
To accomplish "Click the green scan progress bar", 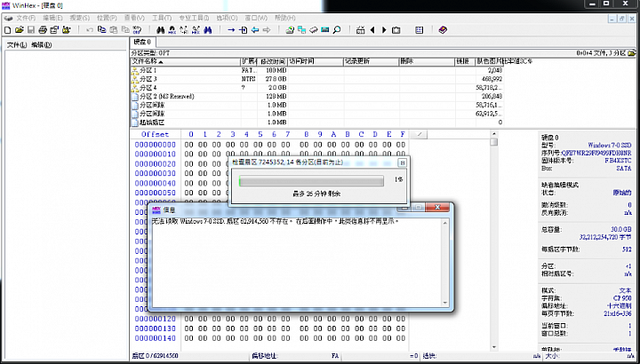I will pyautogui.click(x=313, y=179).
